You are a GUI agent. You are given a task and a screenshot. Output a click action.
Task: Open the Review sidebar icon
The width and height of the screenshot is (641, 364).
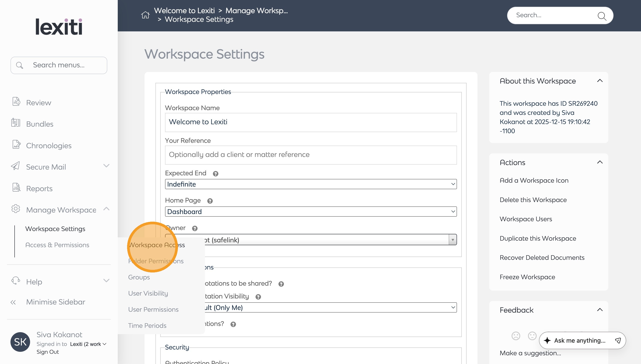point(16,102)
